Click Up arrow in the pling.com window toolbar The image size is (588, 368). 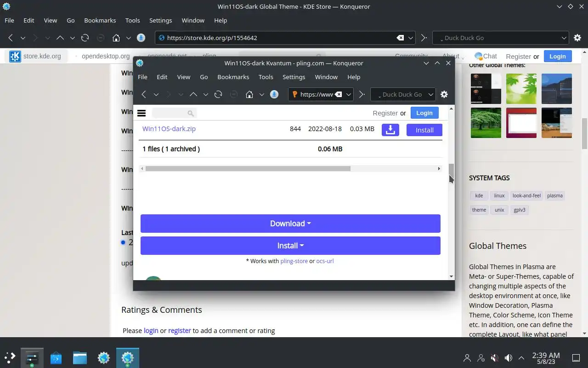click(193, 94)
